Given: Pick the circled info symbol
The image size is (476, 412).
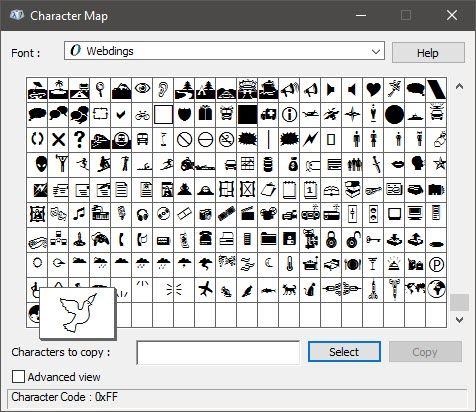Looking at the screenshot, I should point(289,115).
